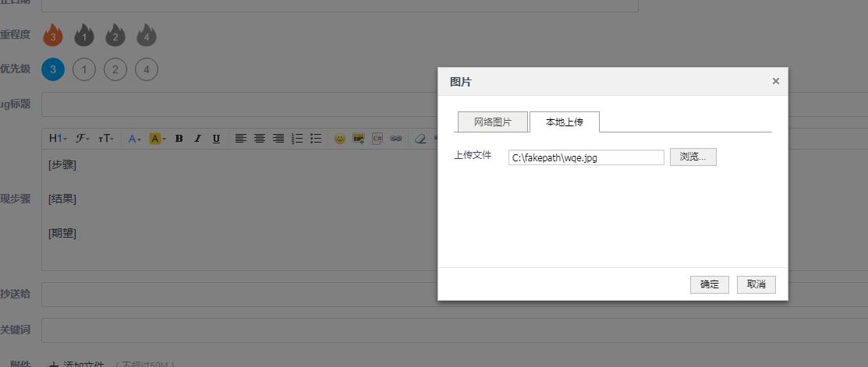868x367 pixels.
Task: Click the upload file path field
Action: [x=586, y=157]
